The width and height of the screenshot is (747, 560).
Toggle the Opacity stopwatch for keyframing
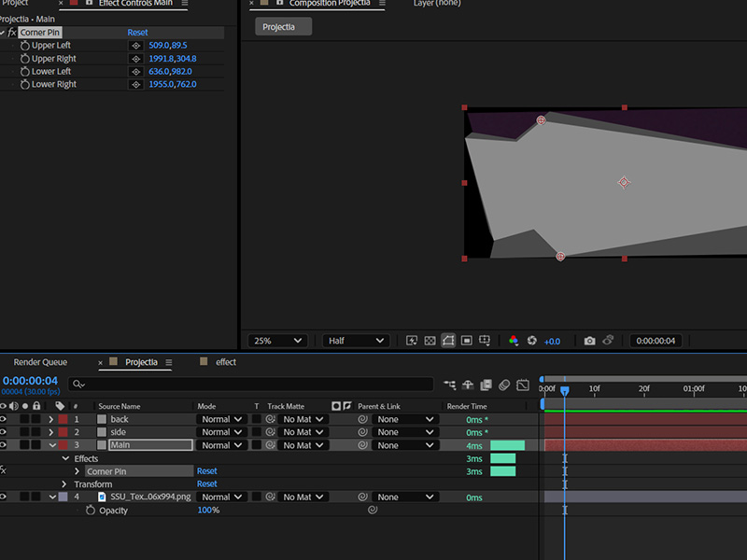(x=91, y=511)
